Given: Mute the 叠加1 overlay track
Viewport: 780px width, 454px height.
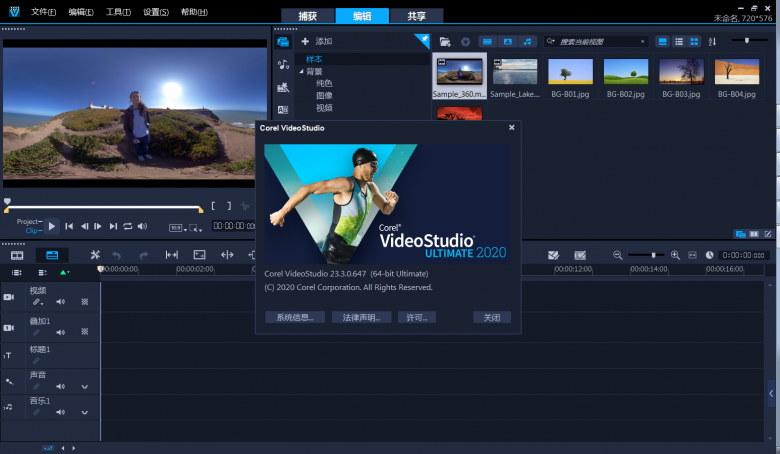Looking at the screenshot, I should 61,332.
